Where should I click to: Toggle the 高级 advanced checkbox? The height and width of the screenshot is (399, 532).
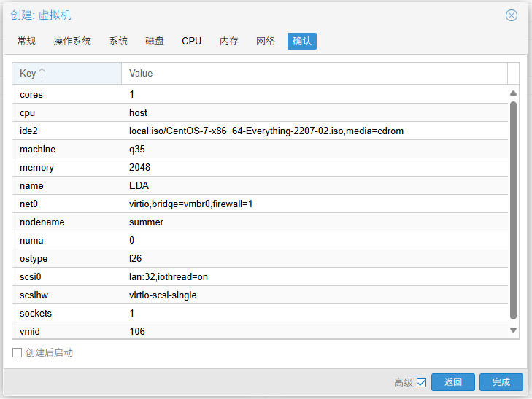tap(421, 382)
